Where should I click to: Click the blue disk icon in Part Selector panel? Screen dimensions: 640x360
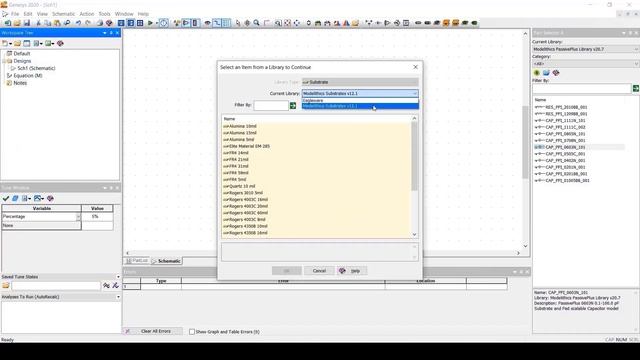pyautogui.click(x=546, y=73)
